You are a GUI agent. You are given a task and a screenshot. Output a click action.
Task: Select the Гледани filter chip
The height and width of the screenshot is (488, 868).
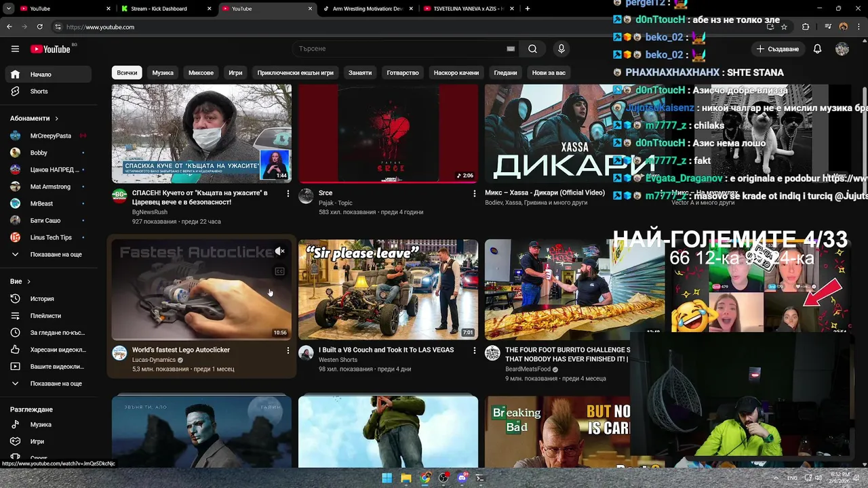(x=505, y=73)
